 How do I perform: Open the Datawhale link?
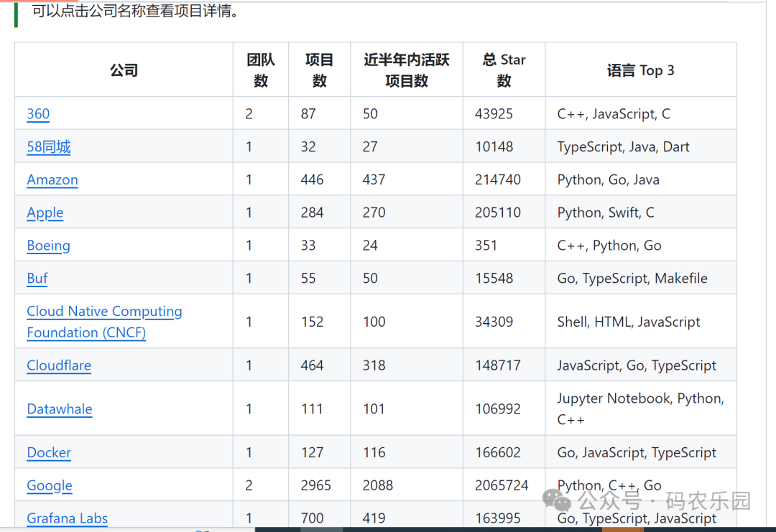pyautogui.click(x=60, y=409)
